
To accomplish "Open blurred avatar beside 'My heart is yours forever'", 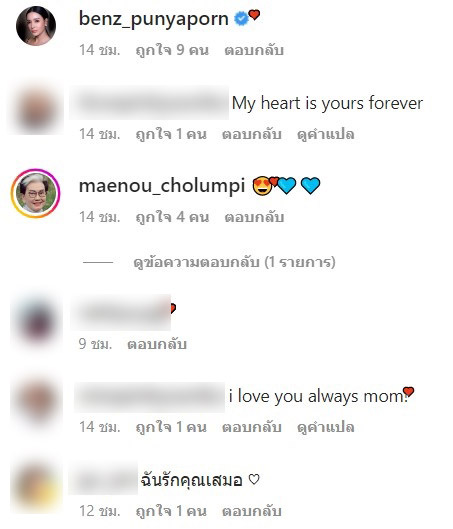I will [36, 110].
